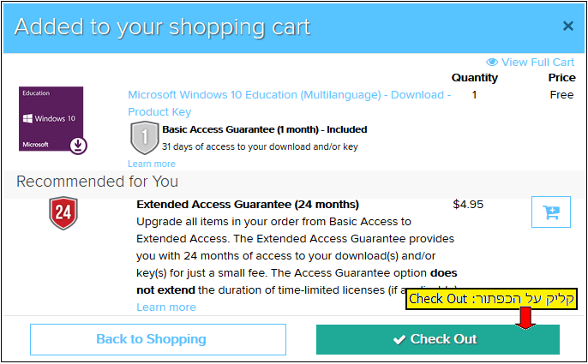
Task: Open Microsoft Windows 10 Education product link
Action: click(289, 103)
